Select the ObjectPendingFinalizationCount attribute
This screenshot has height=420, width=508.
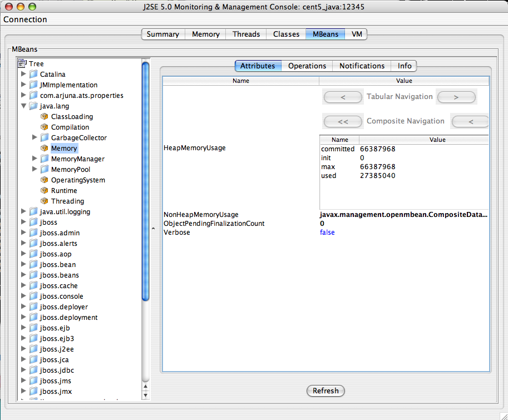pos(214,224)
